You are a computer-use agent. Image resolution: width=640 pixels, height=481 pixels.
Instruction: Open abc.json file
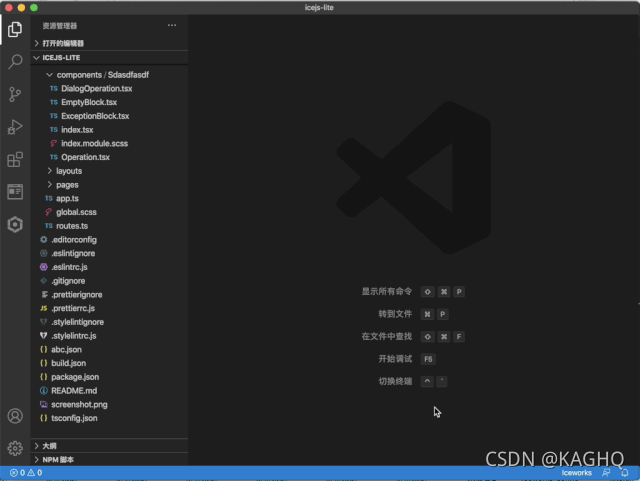click(109, 350)
